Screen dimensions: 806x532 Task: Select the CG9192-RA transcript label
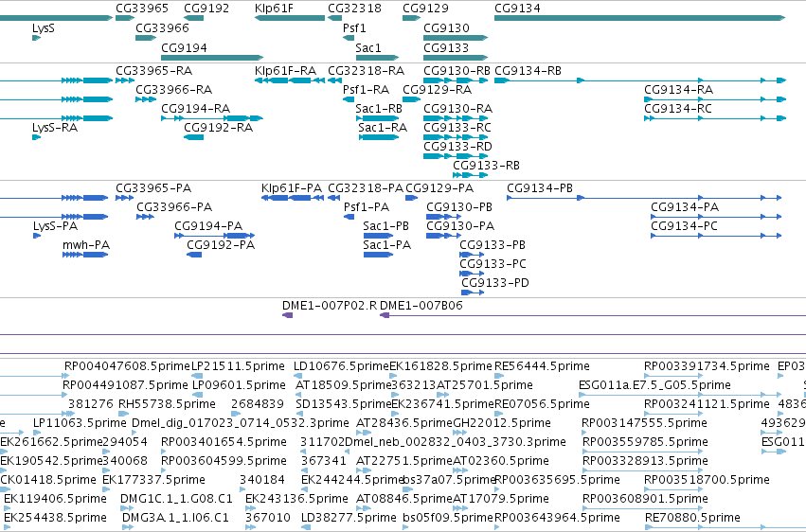pyautogui.click(x=219, y=128)
